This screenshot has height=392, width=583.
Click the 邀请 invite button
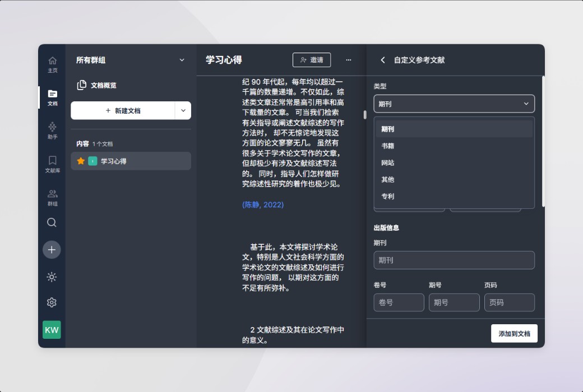[x=312, y=60]
